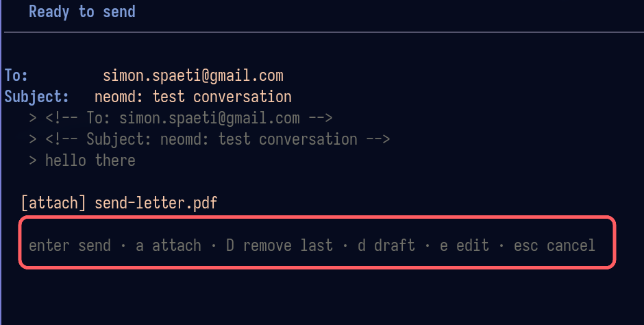Select the "a attach" shortcut hint
The width and height of the screenshot is (644, 325).
[x=168, y=245]
